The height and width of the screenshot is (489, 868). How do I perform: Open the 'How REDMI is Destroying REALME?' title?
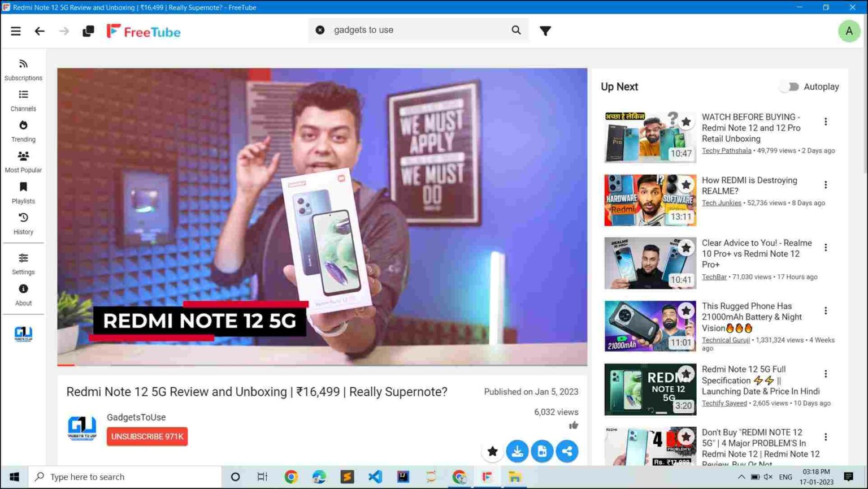point(749,185)
